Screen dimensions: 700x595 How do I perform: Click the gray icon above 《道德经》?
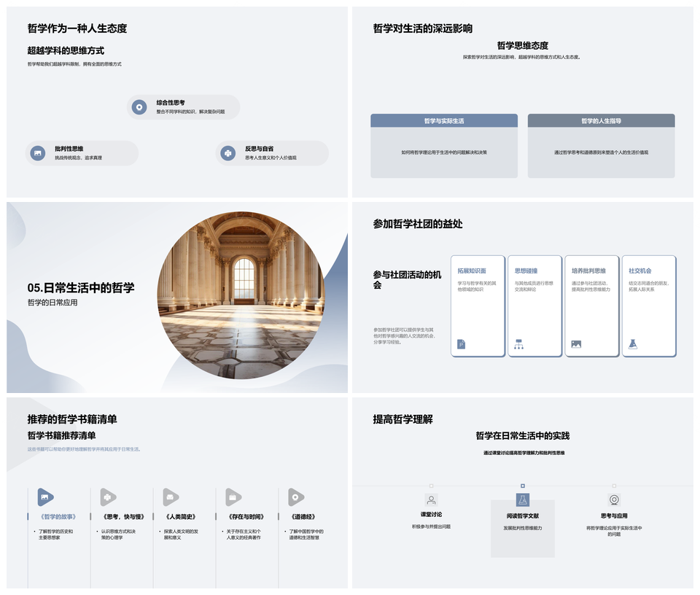point(295,497)
